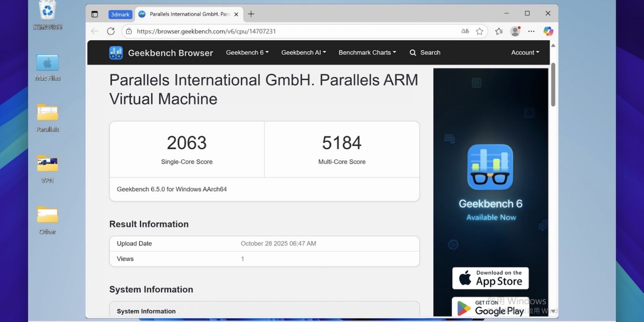The width and height of the screenshot is (644, 322).
Task: Open a new browser tab
Action: 251,14
